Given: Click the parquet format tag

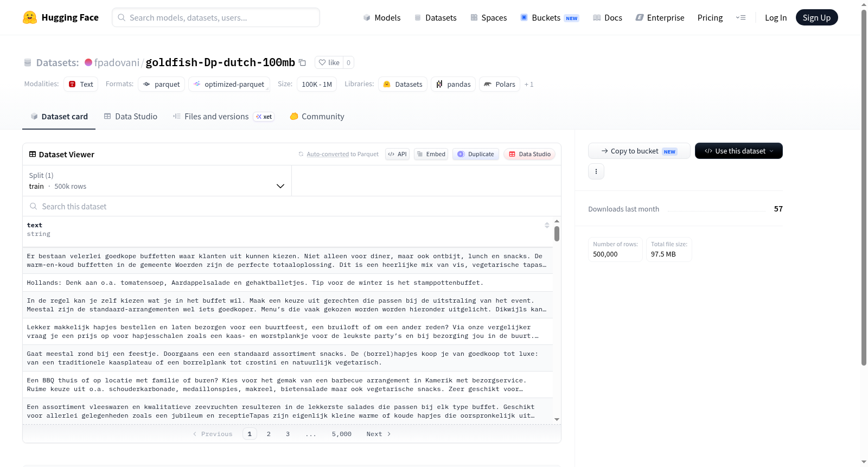Looking at the screenshot, I should click(x=162, y=84).
